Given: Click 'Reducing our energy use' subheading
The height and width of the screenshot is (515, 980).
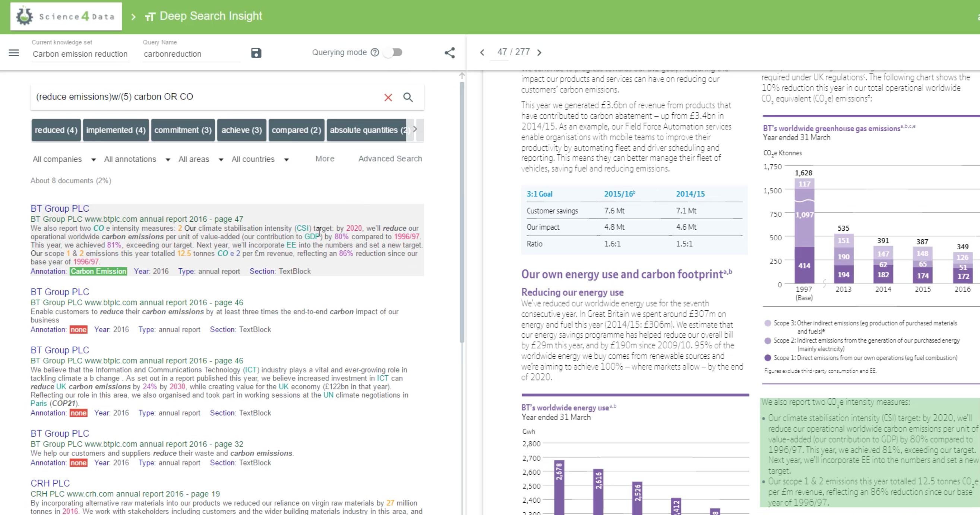Looking at the screenshot, I should (572, 292).
